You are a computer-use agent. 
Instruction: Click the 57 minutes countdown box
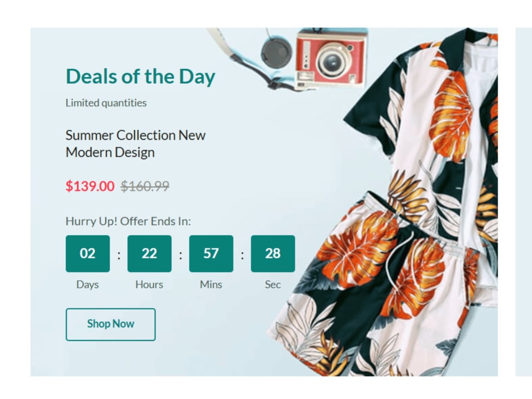pyautogui.click(x=211, y=253)
